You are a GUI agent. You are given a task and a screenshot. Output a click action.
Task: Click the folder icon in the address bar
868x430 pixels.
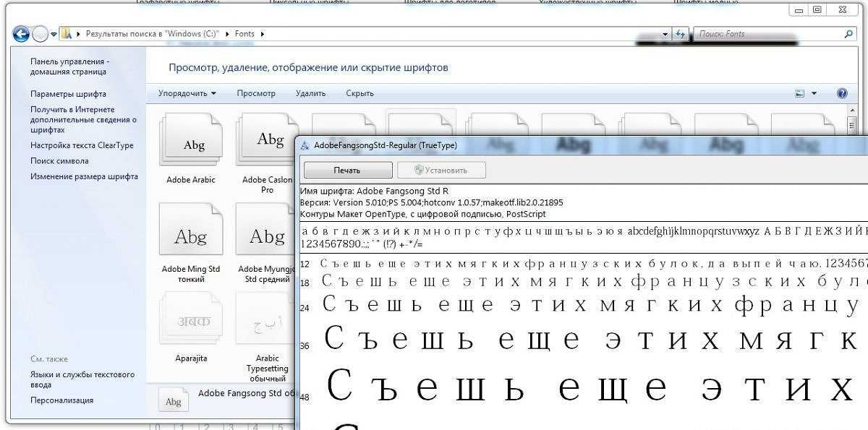click(x=66, y=33)
